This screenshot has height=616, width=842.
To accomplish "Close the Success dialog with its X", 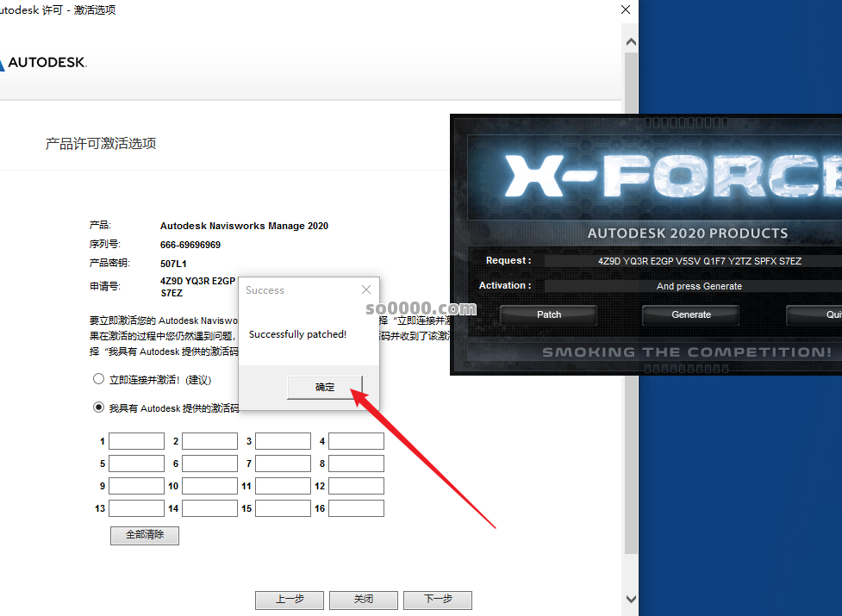I will pos(366,290).
